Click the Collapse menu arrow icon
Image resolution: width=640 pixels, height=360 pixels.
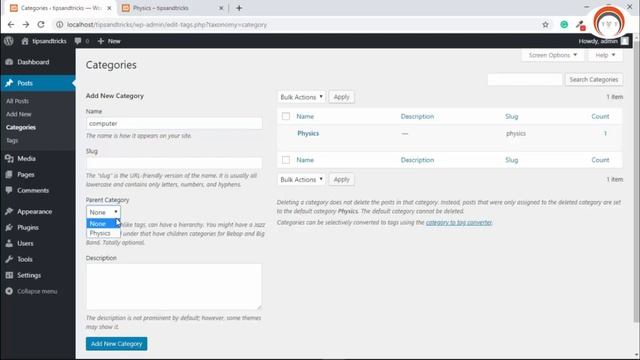(x=9, y=291)
